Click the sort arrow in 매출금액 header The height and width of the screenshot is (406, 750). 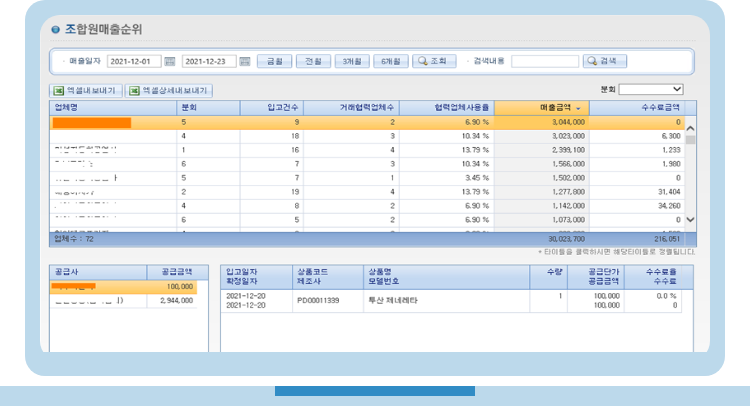(578, 109)
